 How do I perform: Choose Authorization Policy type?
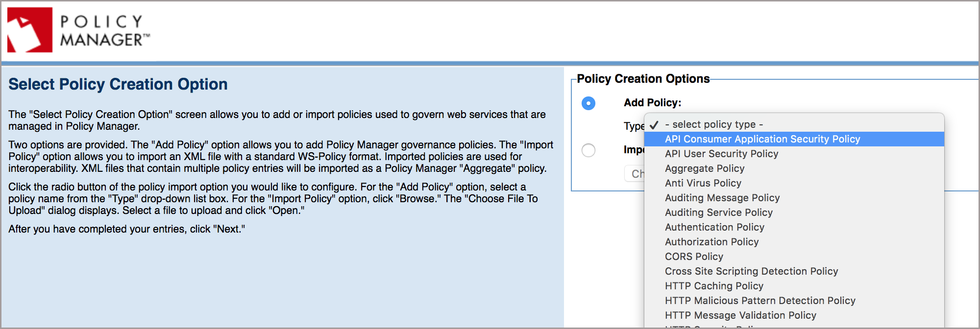[711, 242]
